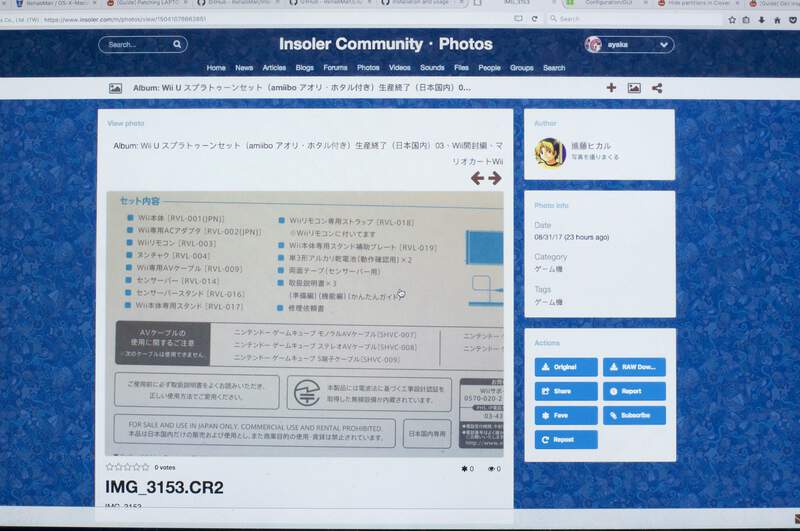The width and height of the screenshot is (800, 531).
Task: Click the Subscribe button
Action: [x=634, y=415]
